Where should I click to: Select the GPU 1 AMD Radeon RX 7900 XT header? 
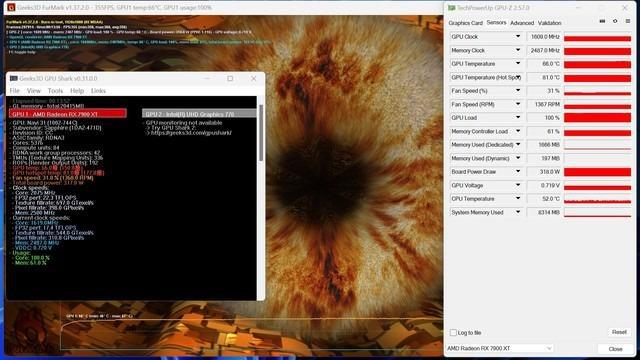point(68,114)
